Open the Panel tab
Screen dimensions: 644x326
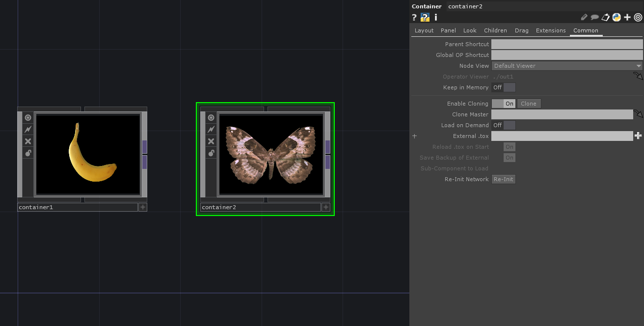tap(448, 30)
